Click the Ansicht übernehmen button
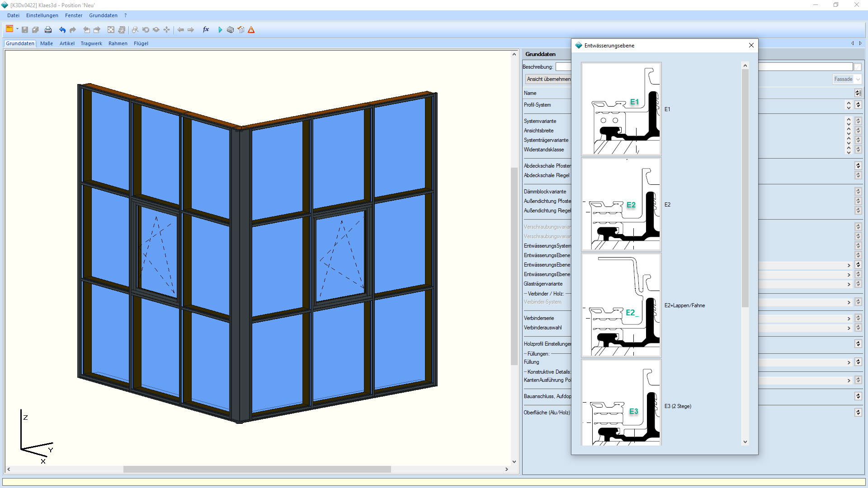 coord(548,79)
